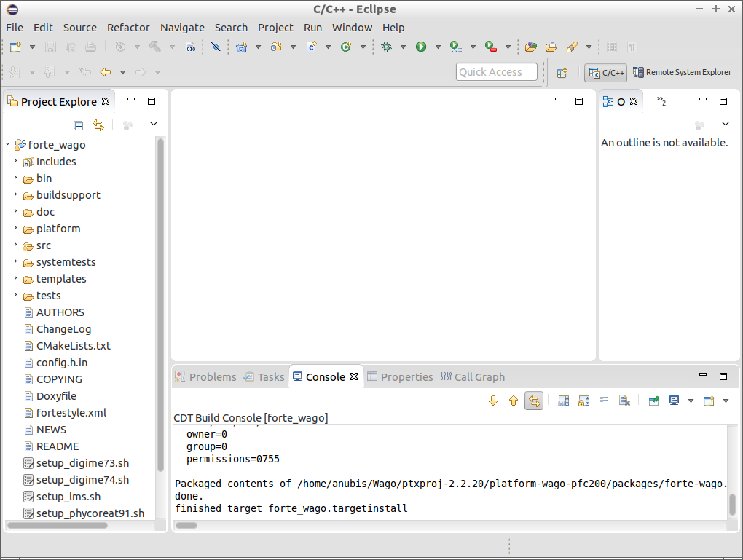Click the Quick Access search field
The image size is (743, 560).
coord(497,72)
